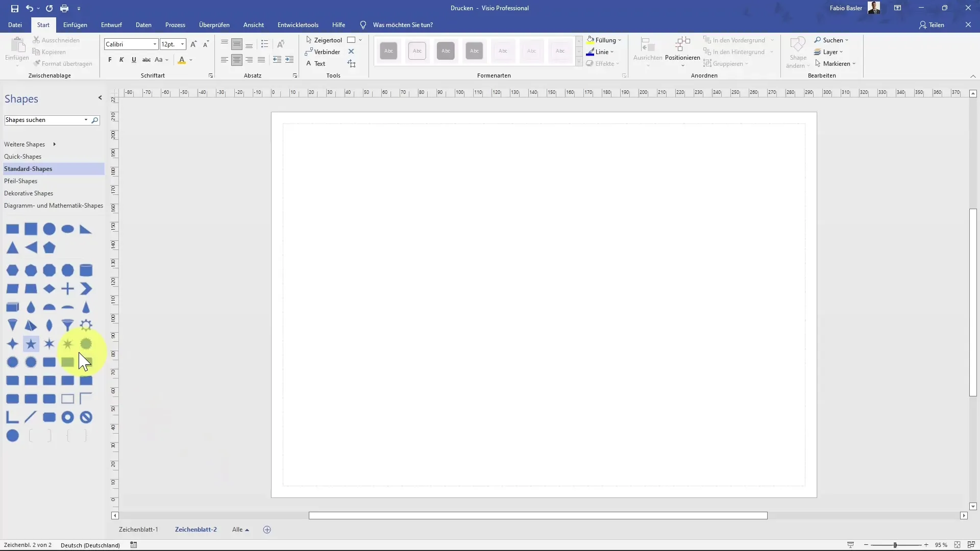Image resolution: width=980 pixels, height=551 pixels.
Task: Pick the pentagon shape in stencil
Action: pyautogui.click(x=50, y=247)
